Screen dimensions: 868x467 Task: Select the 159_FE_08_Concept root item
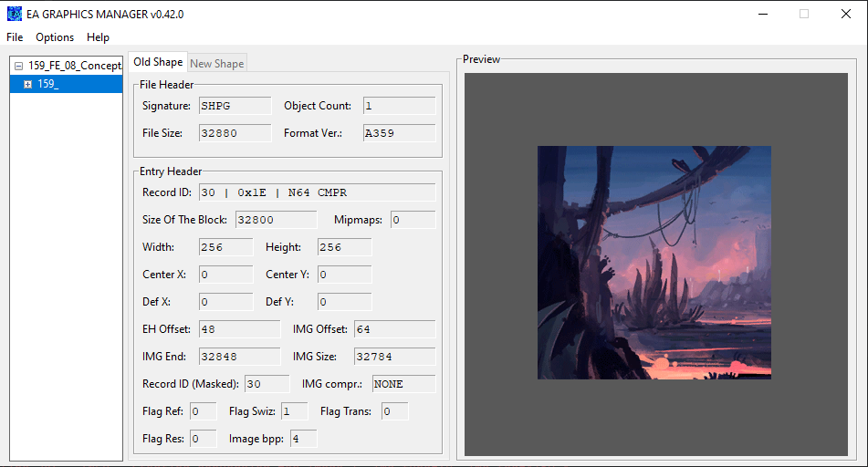(75, 66)
